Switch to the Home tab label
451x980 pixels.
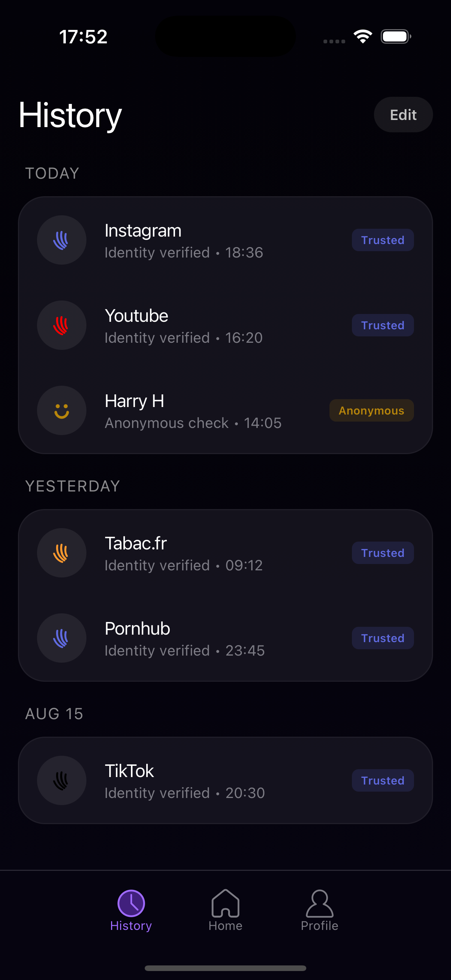point(225,925)
